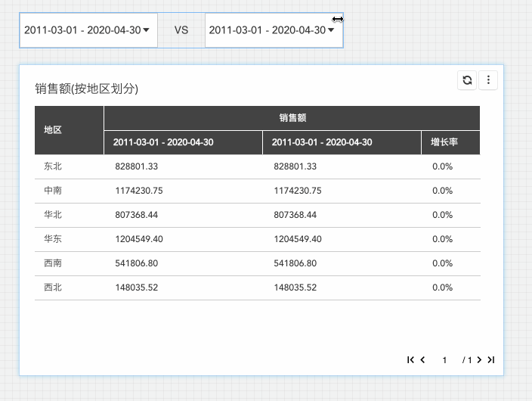The image size is (532, 401).
Task: Click the arrow of the left date picker
Action: pos(147,30)
